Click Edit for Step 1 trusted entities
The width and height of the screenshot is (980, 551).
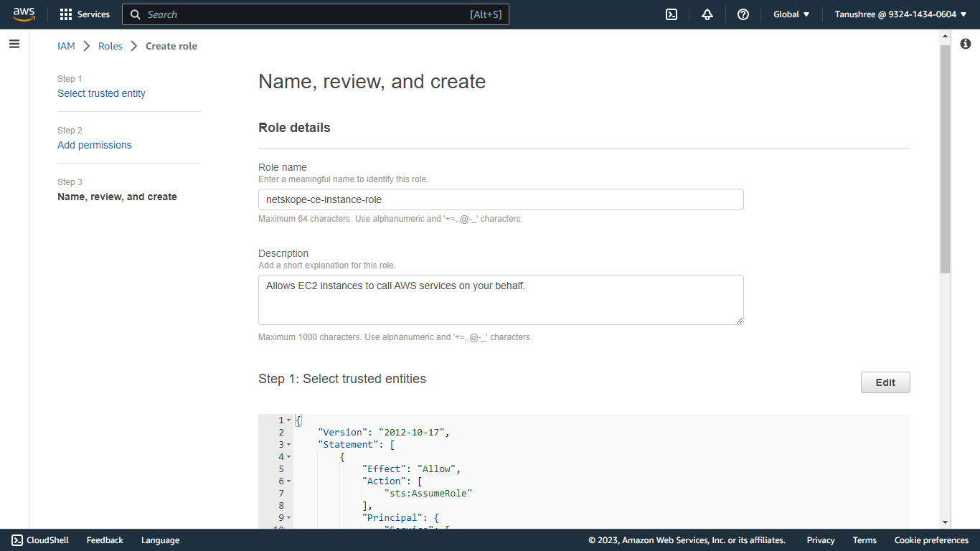[x=885, y=382]
